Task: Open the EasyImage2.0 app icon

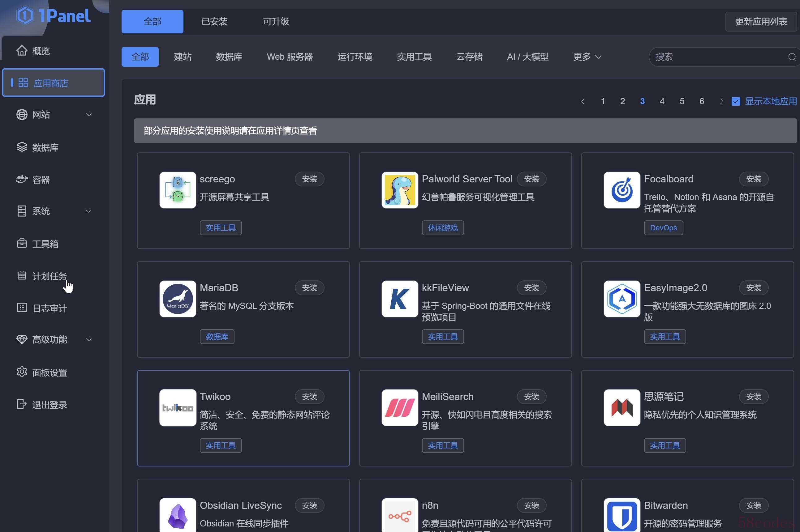Action: 622,299
